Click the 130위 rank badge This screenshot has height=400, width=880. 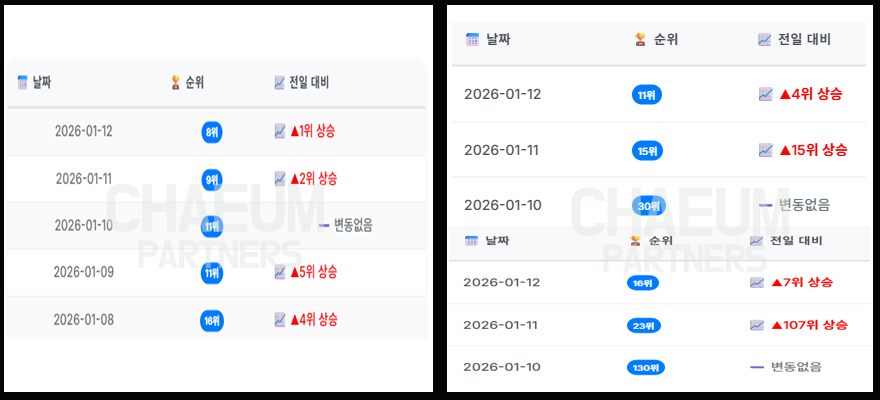pyautogui.click(x=646, y=367)
